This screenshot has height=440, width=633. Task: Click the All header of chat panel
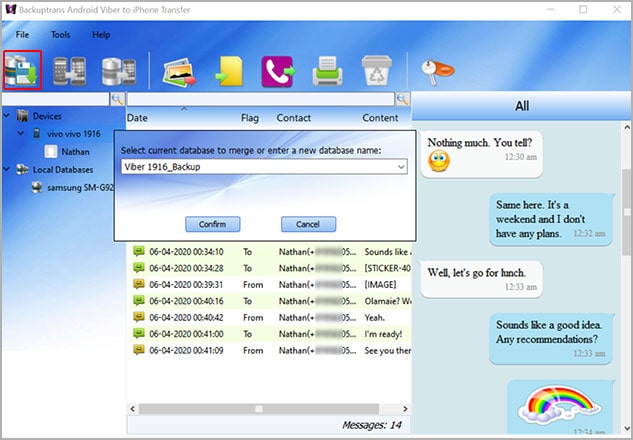coord(522,106)
